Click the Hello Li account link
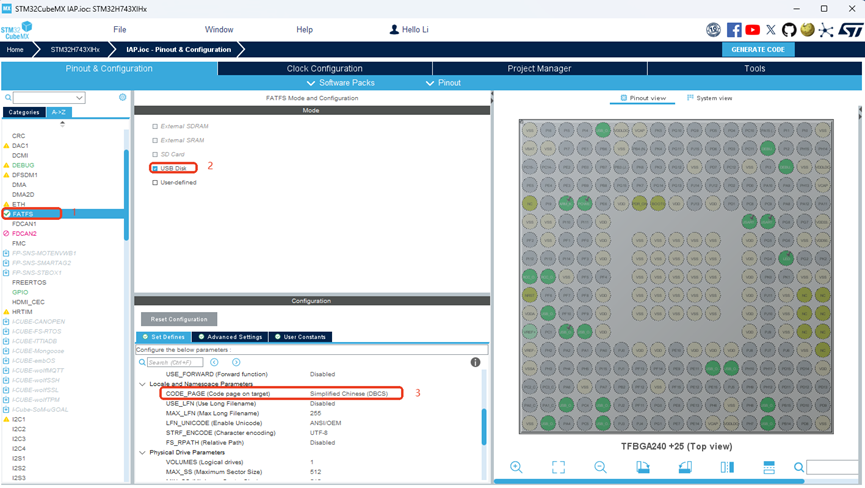The image size is (865, 488). pyautogui.click(x=415, y=30)
